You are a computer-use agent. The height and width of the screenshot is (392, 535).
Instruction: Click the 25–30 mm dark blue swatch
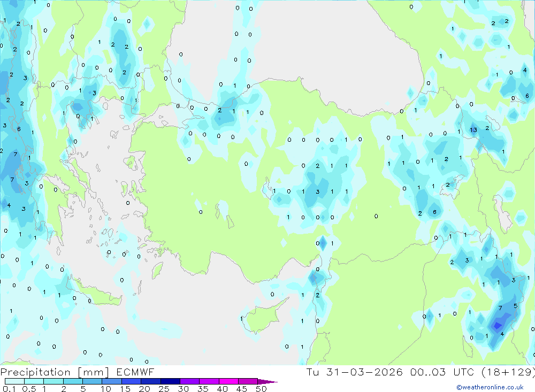[170, 381]
